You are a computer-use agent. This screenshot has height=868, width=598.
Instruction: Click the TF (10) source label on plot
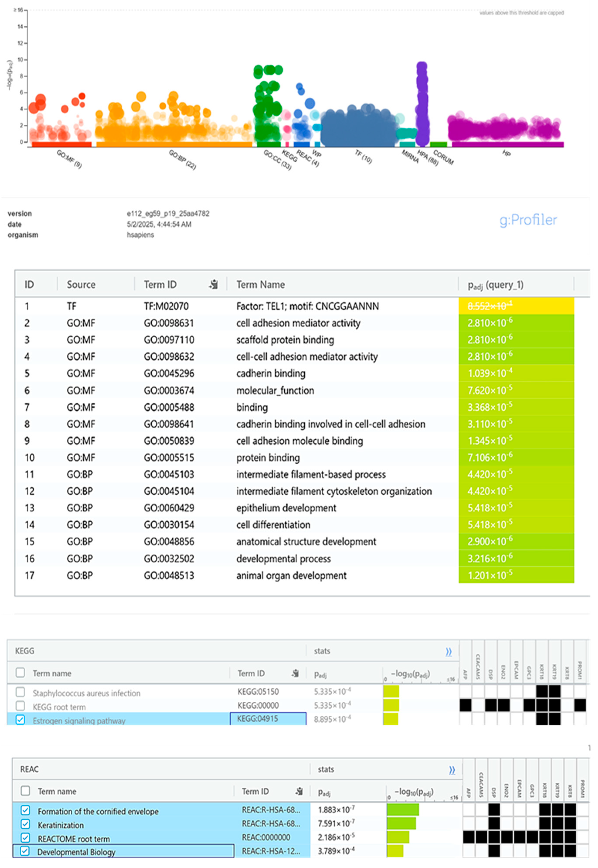[364, 157]
